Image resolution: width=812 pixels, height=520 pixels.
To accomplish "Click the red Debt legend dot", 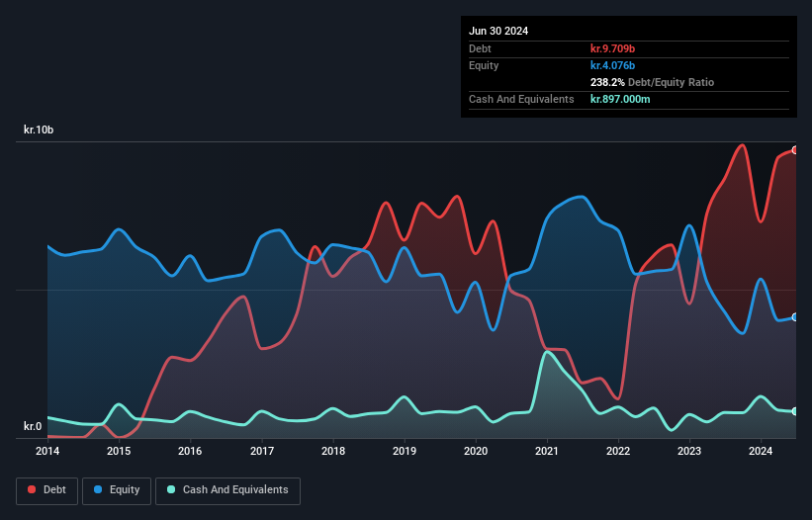I will (x=32, y=489).
